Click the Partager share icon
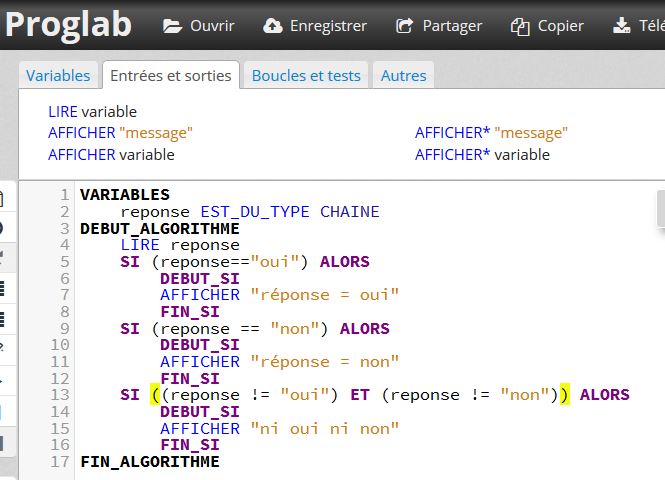Viewport: 665px width, 480px height. click(404, 26)
